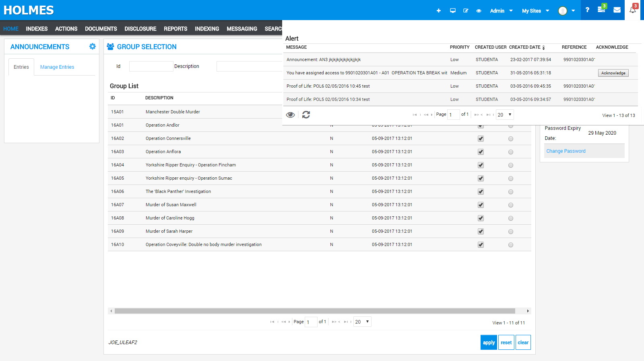Open messages envelope icon
The width and height of the screenshot is (644, 361).
(617, 10)
